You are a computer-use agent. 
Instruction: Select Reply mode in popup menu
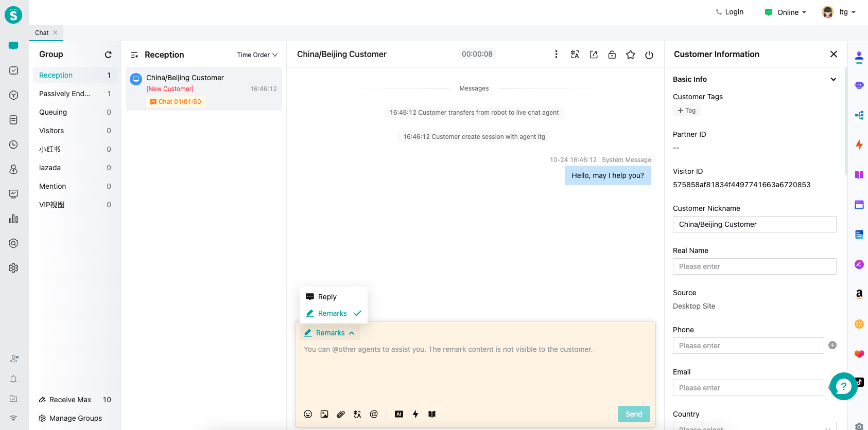click(327, 297)
